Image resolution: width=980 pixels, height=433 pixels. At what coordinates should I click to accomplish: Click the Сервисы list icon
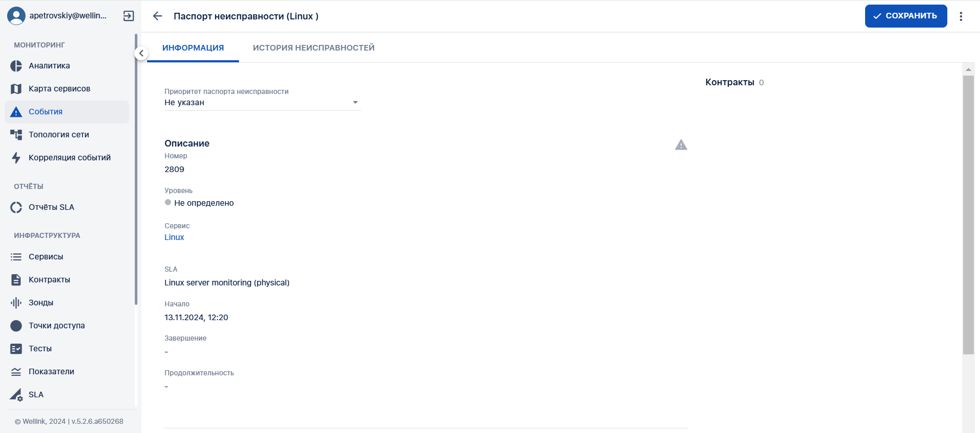pos(16,257)
